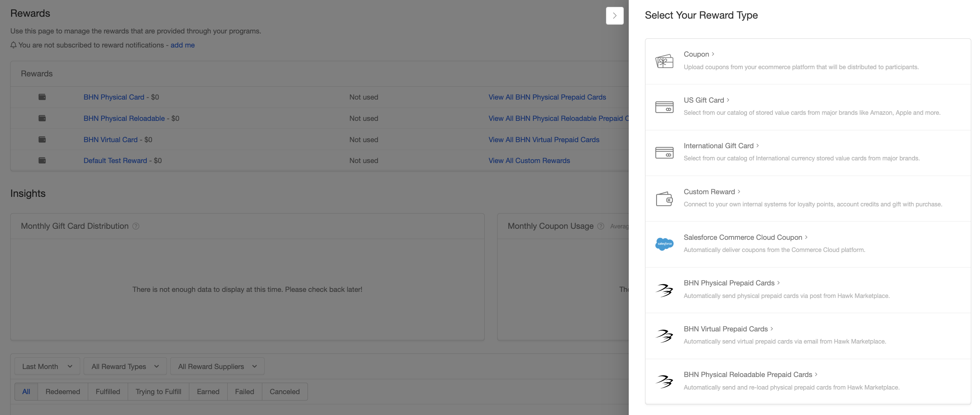Click 'Not used' status in Default Test Reward row
Image resolution: width=980 pixels, height=415 pixels.
[364, 160]
